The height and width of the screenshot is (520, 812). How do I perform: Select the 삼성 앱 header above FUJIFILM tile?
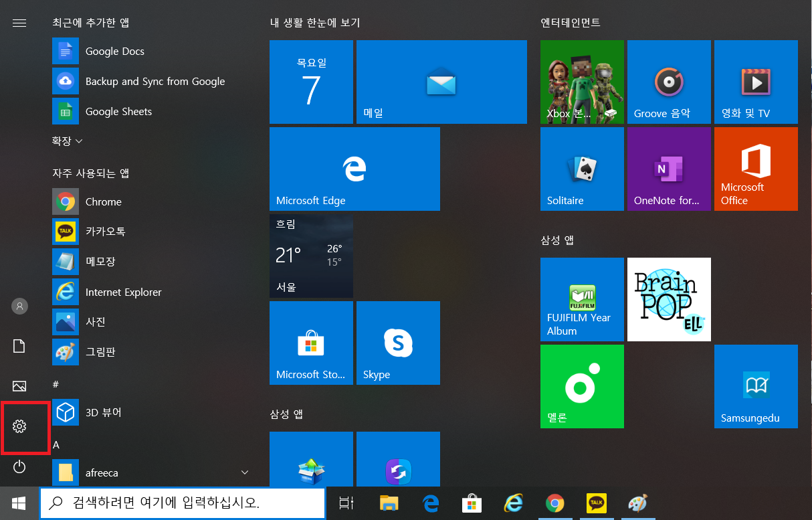coord(557,240)
